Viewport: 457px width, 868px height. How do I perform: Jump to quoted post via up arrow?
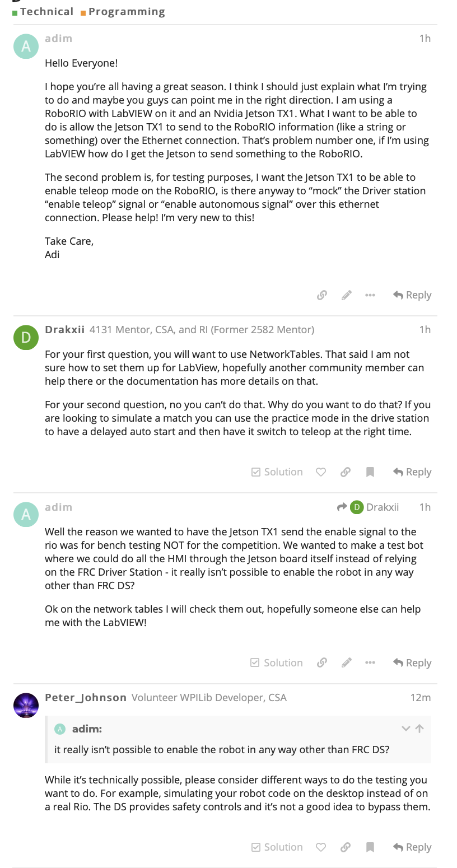coord(419,729)
